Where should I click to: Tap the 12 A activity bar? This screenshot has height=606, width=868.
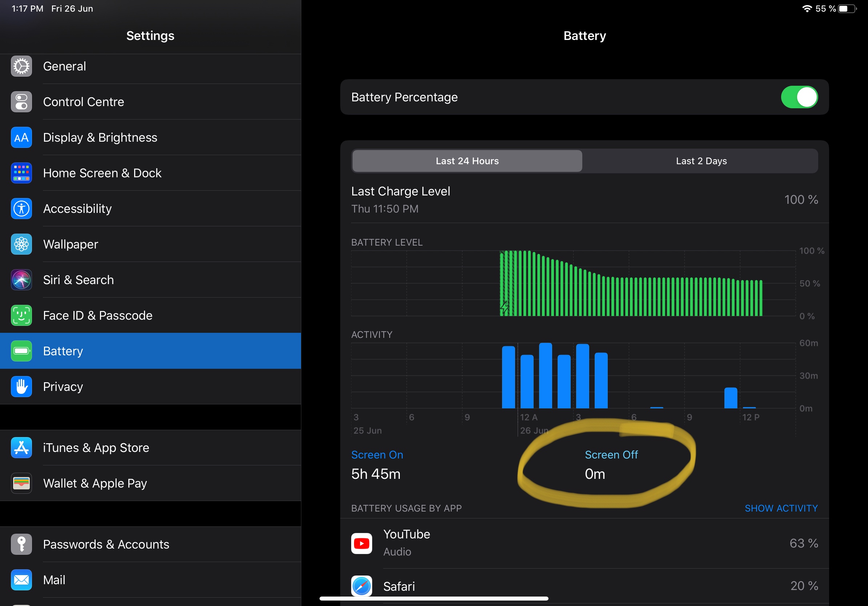[527, 381]
